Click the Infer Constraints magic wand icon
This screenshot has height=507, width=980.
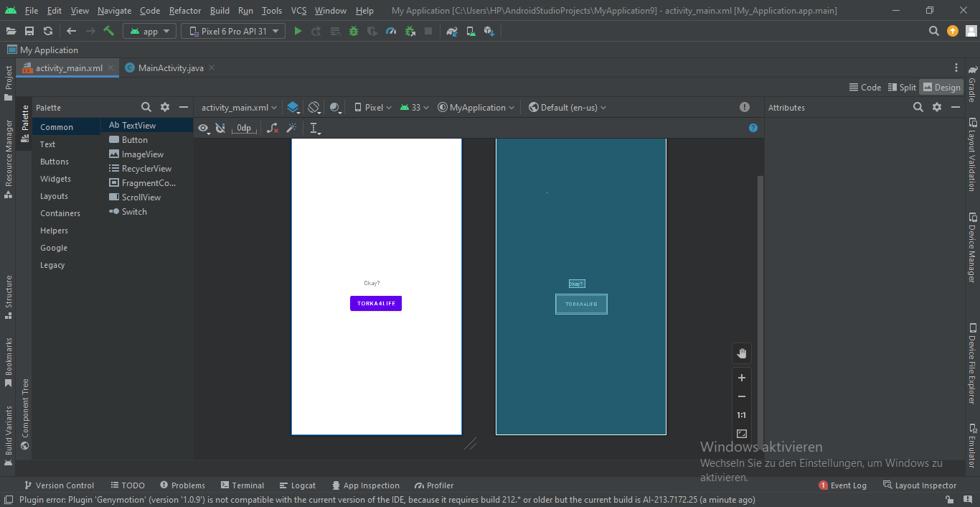pyautogui.click(x=291, y=128)
